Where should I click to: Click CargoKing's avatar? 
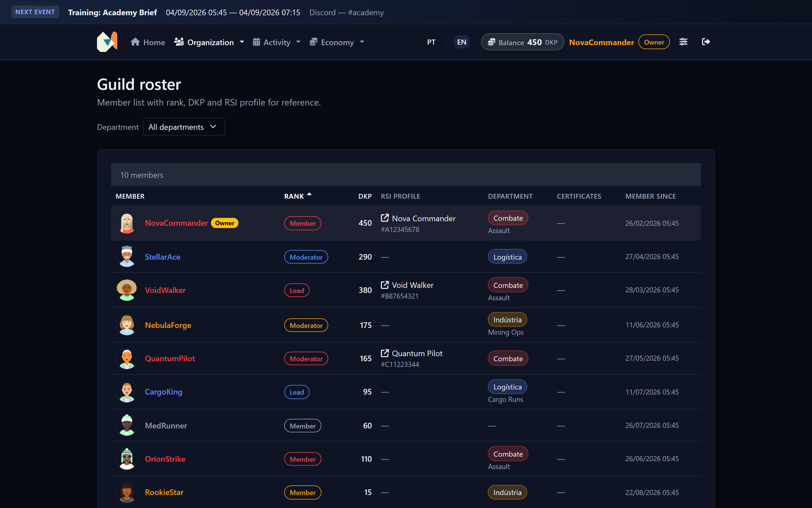coord(127,392)
